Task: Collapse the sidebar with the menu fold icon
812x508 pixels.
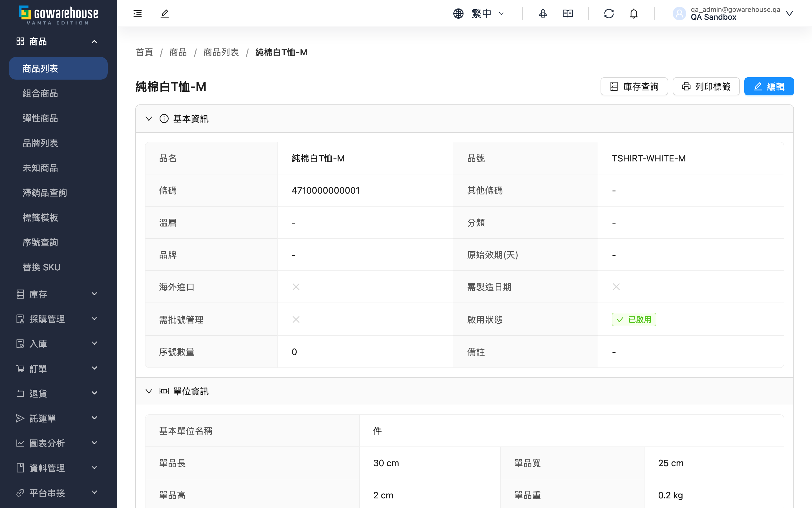Action: pos(138,14)
